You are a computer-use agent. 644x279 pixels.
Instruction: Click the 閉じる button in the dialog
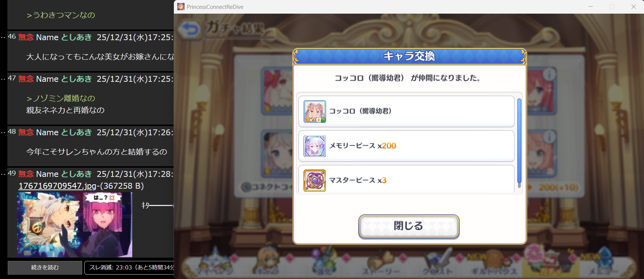point(409,226)
